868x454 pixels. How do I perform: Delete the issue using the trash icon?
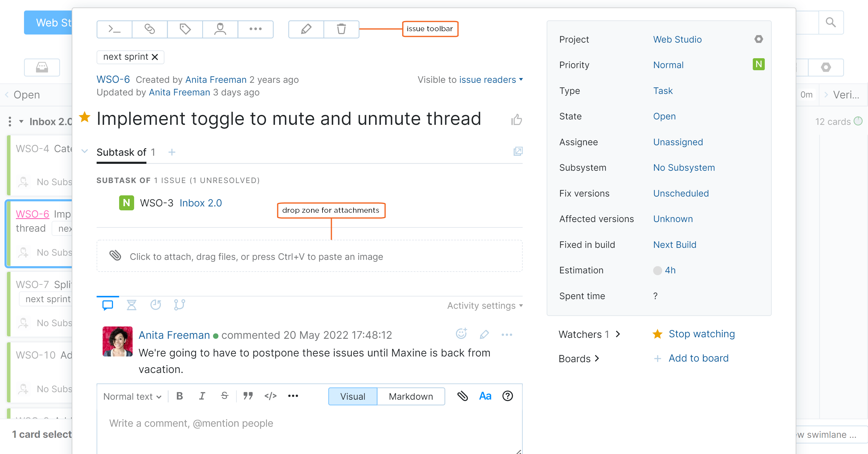[341, 29]
